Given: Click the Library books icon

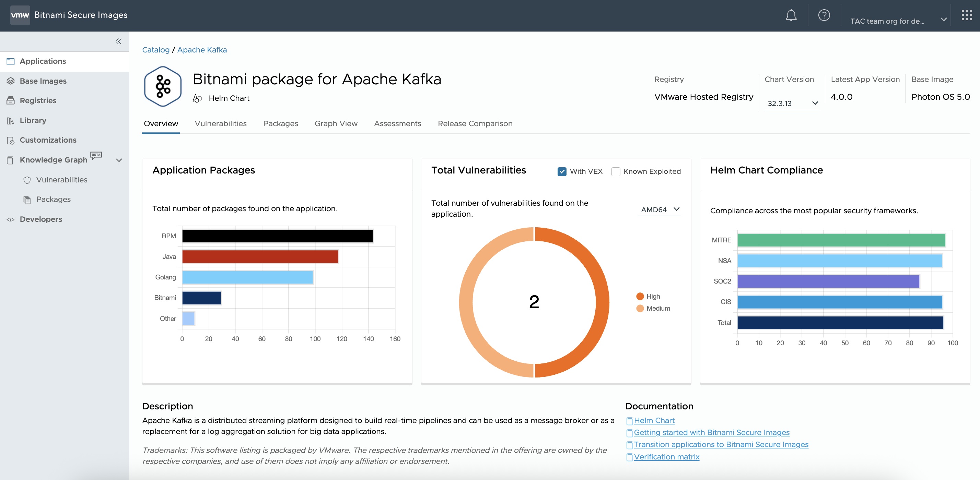Looking at the screenshot, I should pyautogui.click(x=11, y=121).
